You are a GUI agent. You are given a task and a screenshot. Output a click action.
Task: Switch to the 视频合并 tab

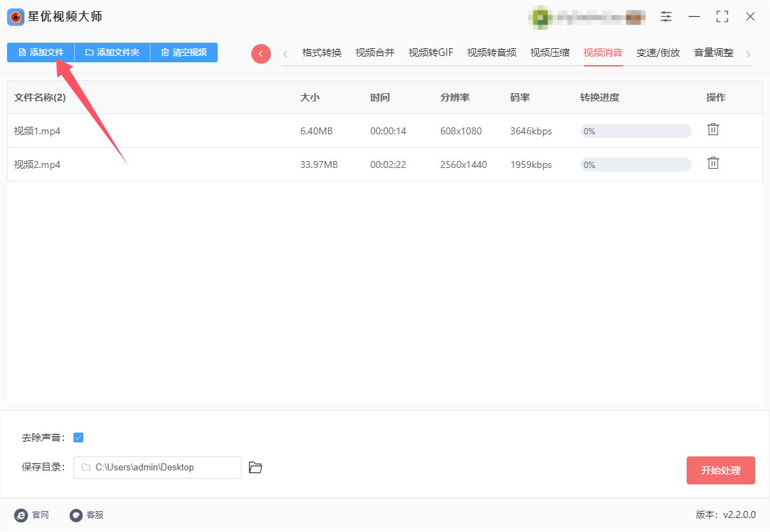pos(374,52)
